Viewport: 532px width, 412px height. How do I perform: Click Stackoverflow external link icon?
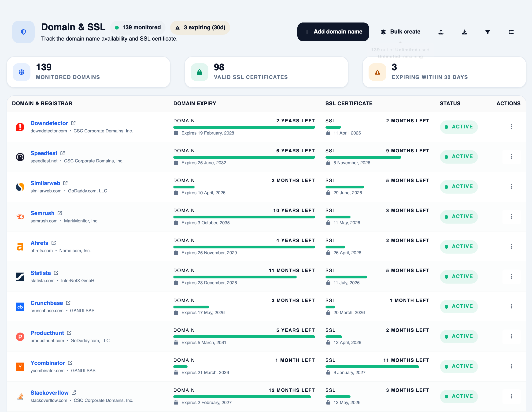[x=74, y=393]
